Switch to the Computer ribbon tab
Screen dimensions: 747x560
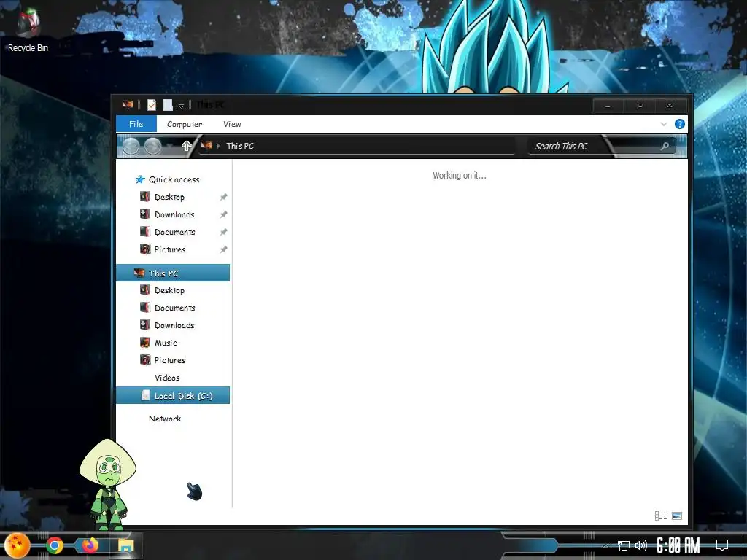coord(185,124)
